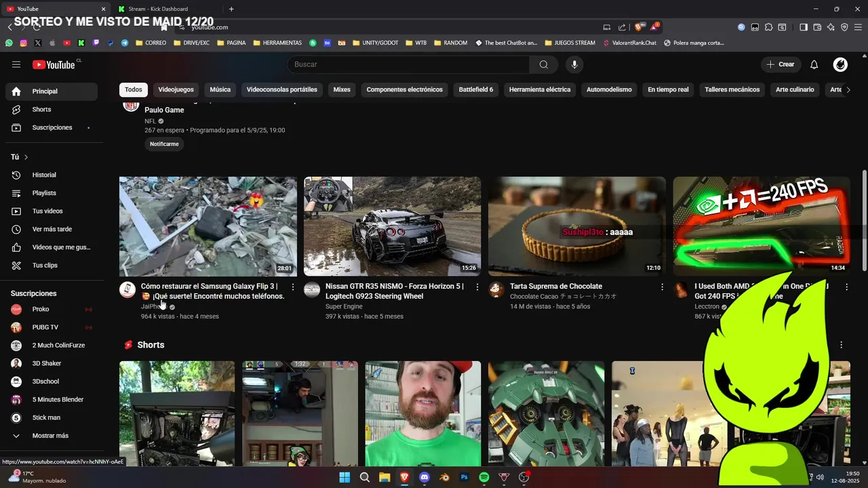The image size is (868, 488).
Task: Show more filter chips with the arrow
Action: pos(848,89)
